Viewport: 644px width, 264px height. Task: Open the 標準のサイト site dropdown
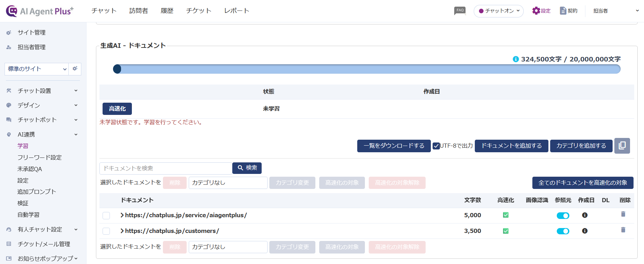click(37, 69)
